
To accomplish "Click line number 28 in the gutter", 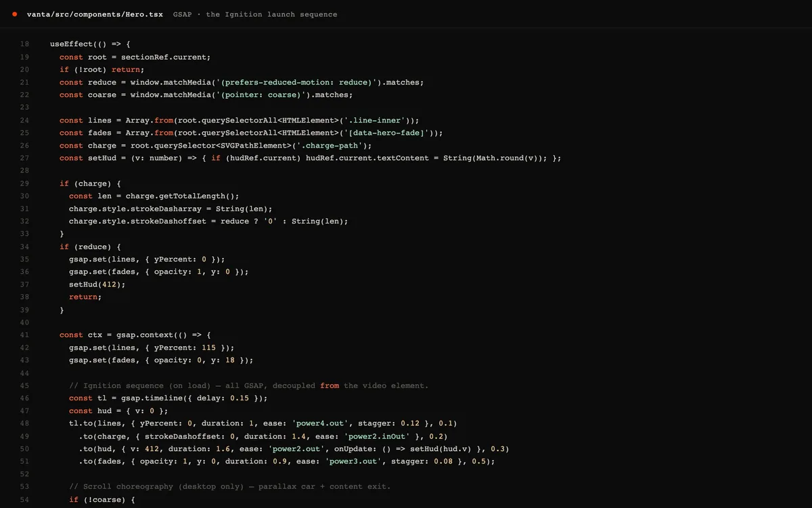I will click(x=24, y=171).
